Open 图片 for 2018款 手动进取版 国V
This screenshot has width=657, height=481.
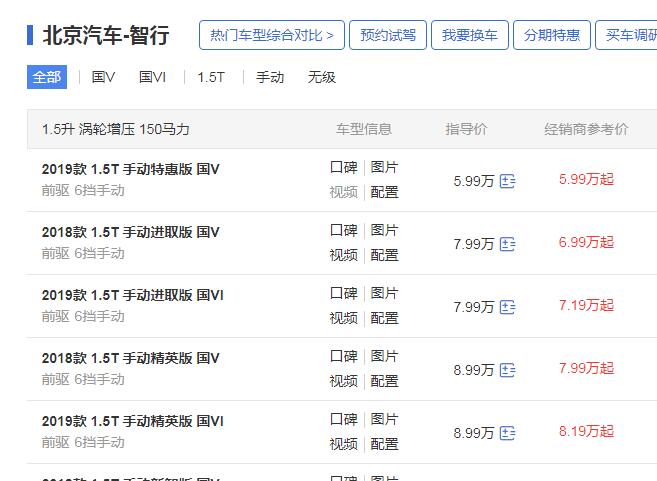384,230
